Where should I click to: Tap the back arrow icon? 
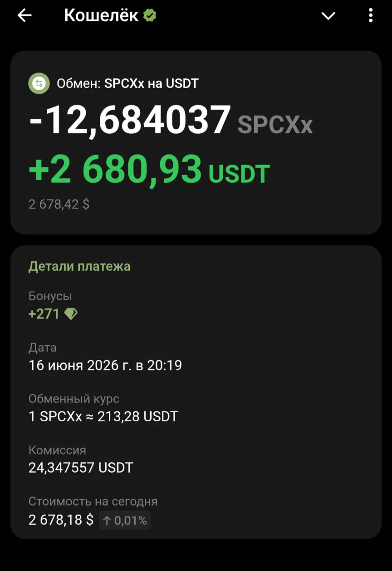[24, 16]
